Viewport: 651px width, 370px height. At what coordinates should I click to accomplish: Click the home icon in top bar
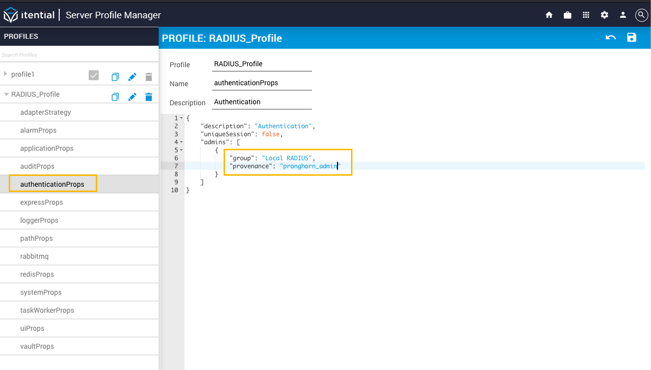click(x=549, y=15)
